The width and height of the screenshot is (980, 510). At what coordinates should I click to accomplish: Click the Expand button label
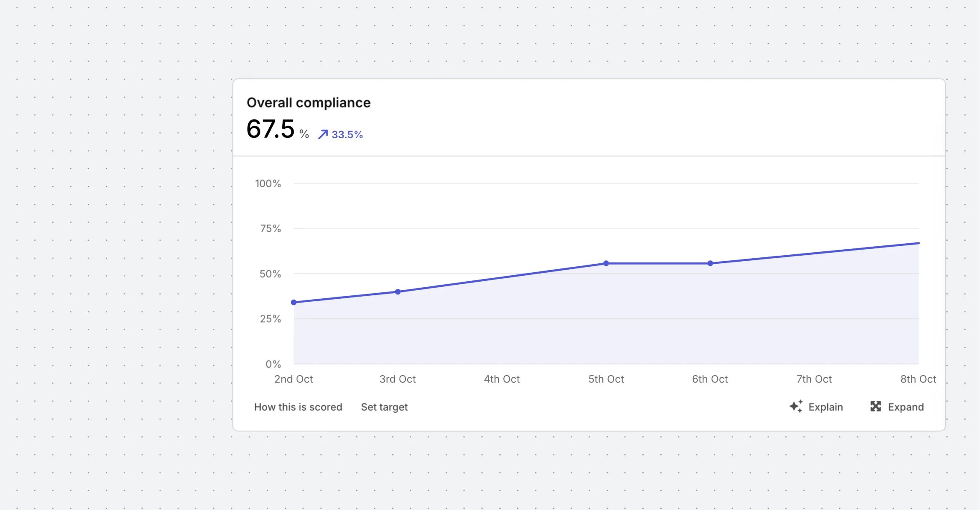pyautogui.click(x=906, y=407)
